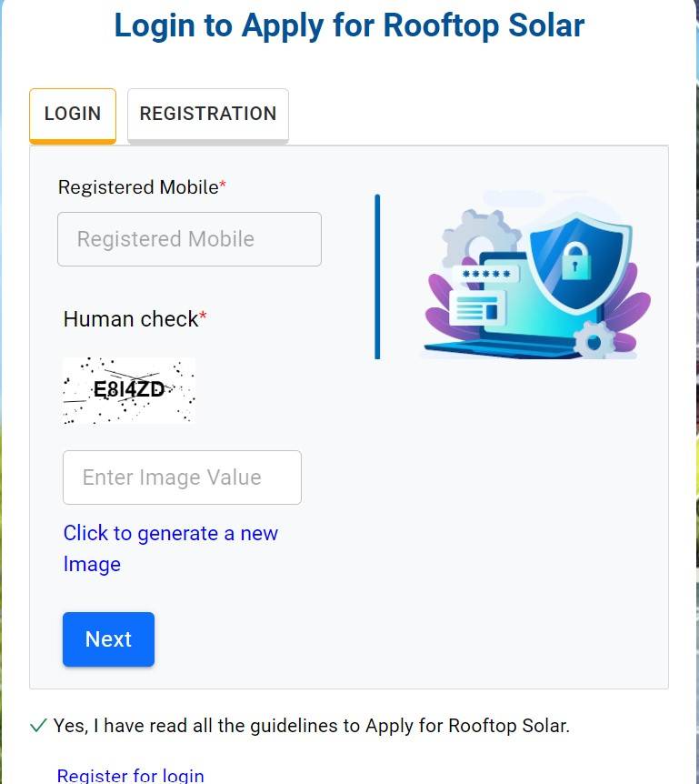Toggle the guidelines-read checkmark
699x784 pixels.
(38, 726)
